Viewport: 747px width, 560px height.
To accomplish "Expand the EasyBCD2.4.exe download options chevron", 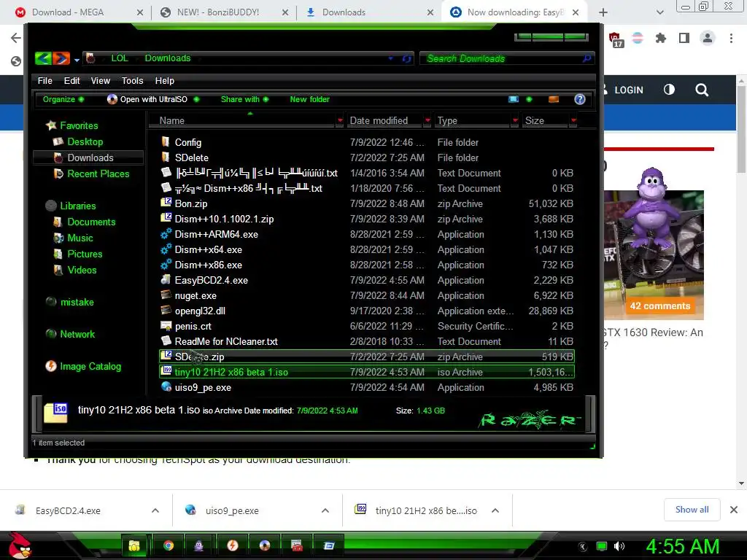I will coord(155,510).
